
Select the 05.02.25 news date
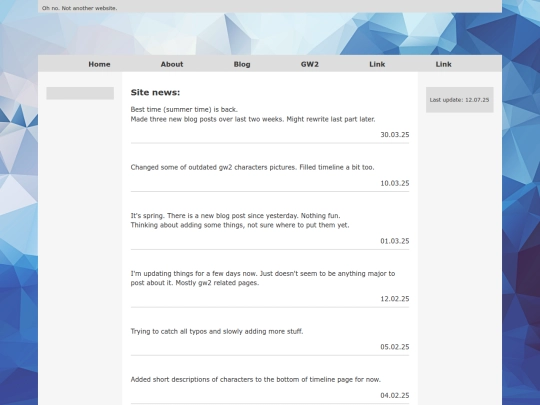pyautogui.click(x=395, y=347)
